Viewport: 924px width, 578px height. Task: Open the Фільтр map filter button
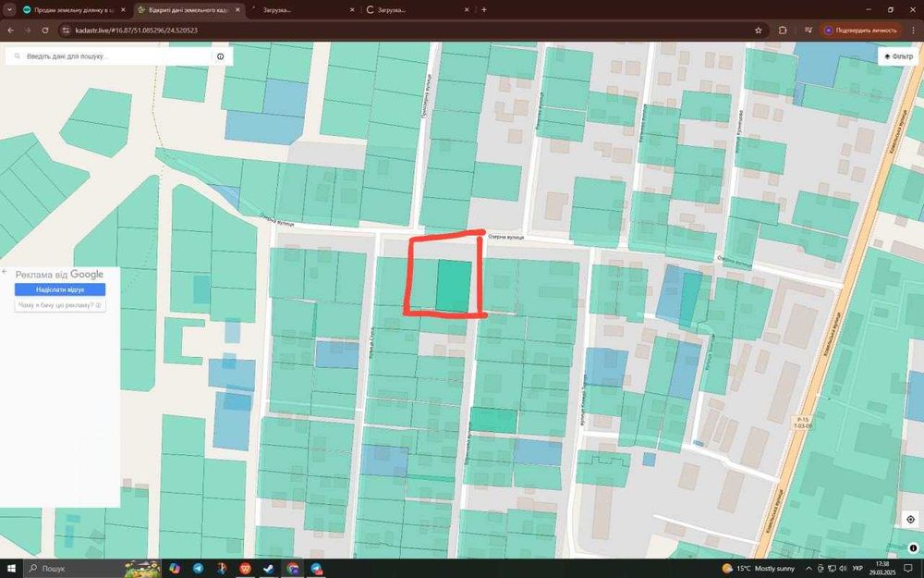pos(898,56)
